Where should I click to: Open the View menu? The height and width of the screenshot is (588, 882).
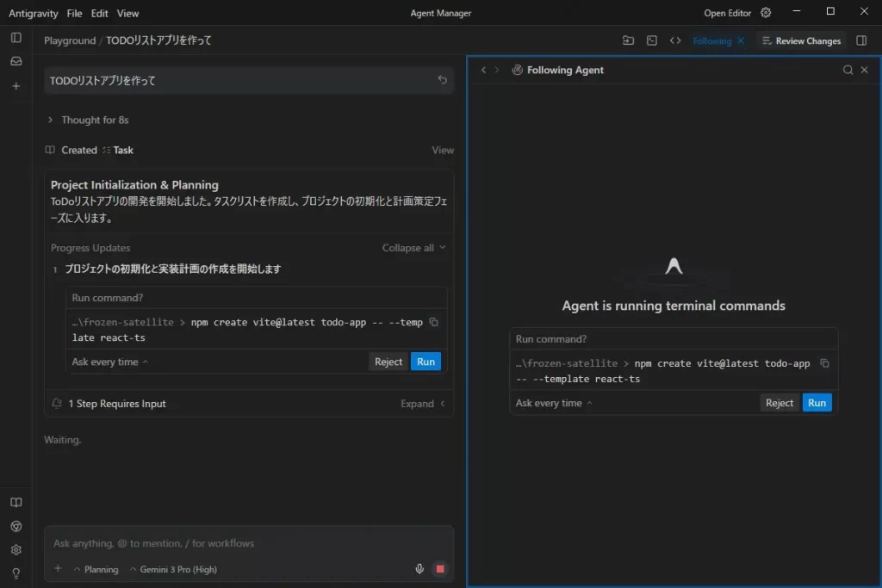point(127,13)
